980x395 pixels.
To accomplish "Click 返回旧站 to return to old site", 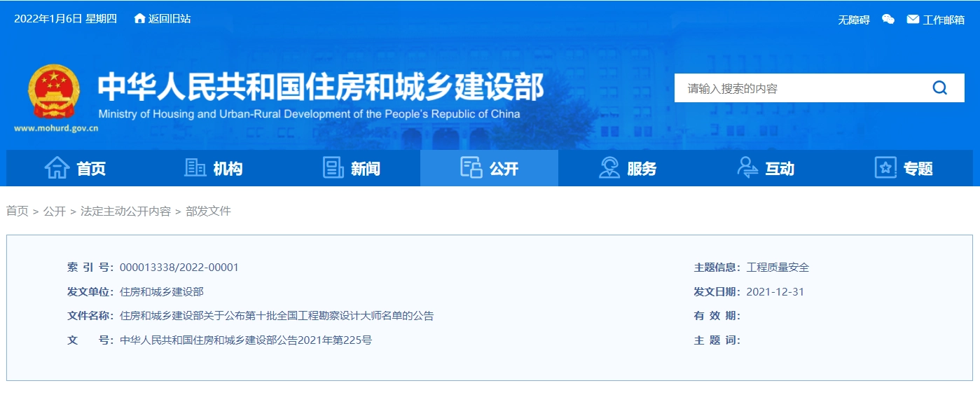I will tap(170, 19).
